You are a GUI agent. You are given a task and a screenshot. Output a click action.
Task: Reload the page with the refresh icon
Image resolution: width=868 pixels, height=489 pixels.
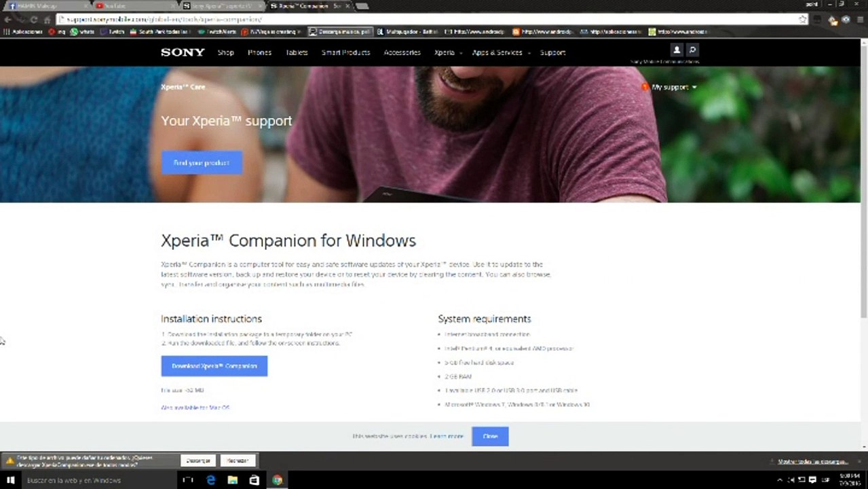(35, 20)
